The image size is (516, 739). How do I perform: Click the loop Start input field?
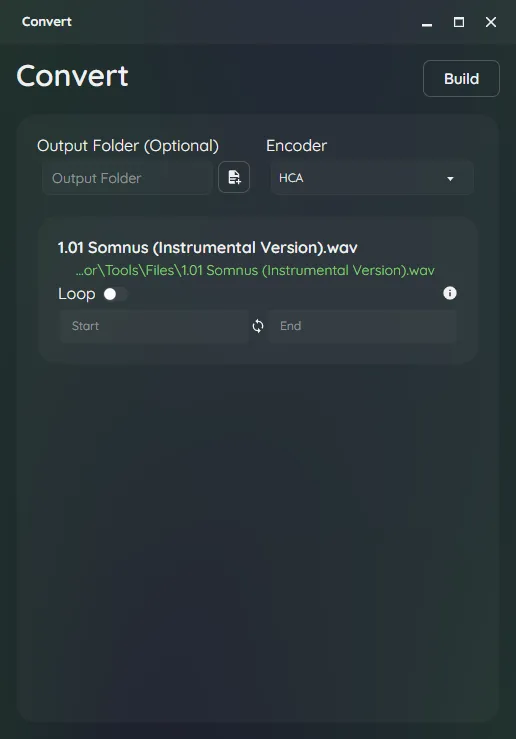154,326
